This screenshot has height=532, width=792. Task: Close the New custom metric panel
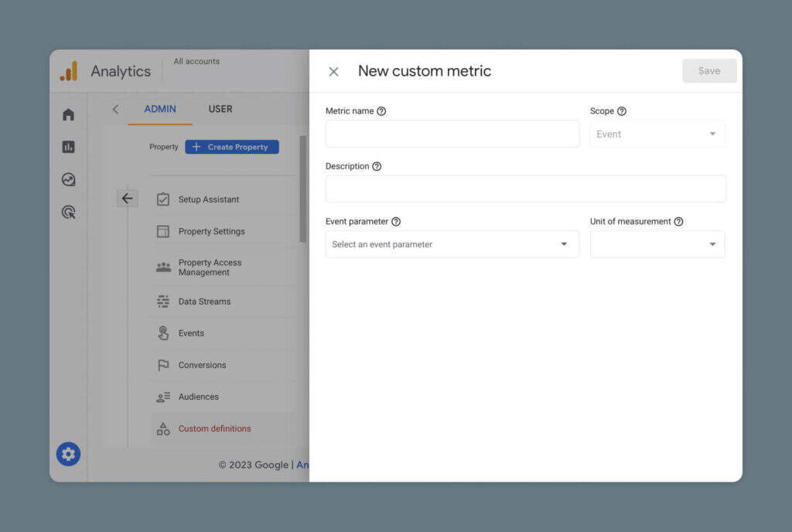point(333,72)
